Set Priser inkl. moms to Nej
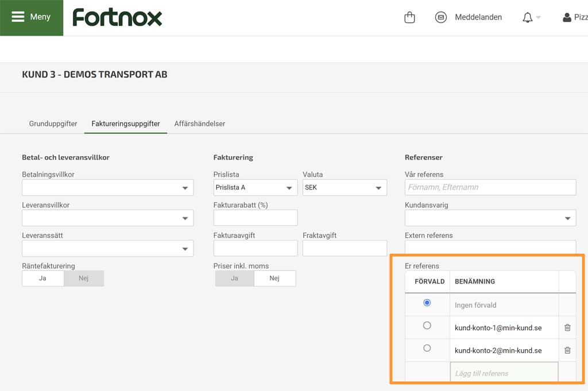 274,278
